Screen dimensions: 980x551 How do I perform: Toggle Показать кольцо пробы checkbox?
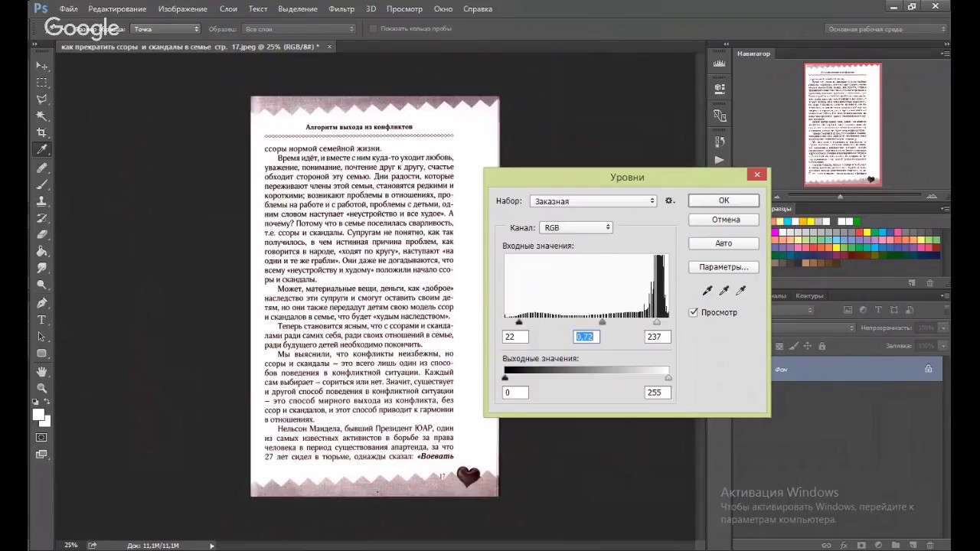(x=374, y=29)
